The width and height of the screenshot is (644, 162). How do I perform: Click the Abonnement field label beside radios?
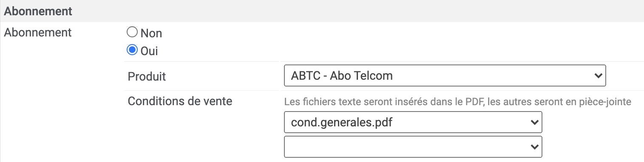pos(37,33)
